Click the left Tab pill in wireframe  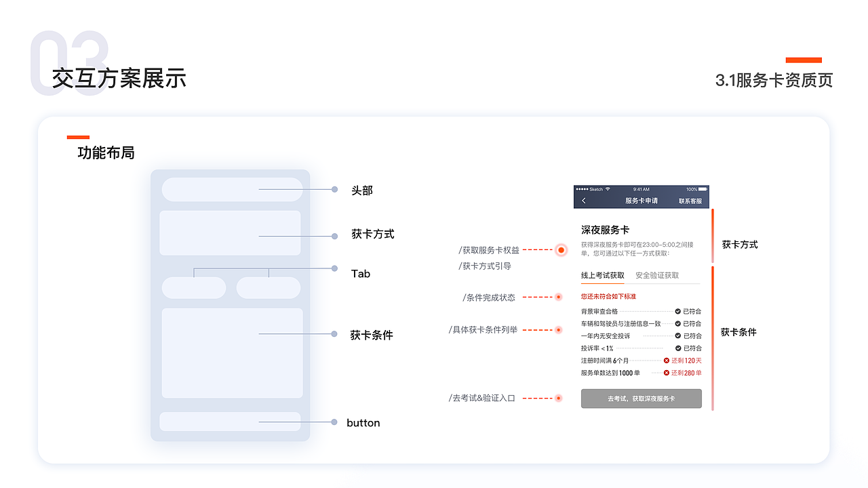tap(194, 287)
